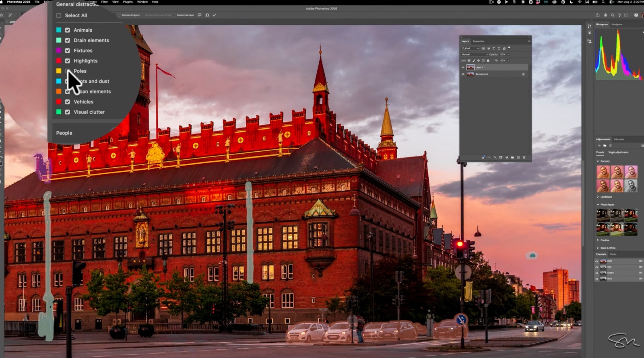Click the People section heading
The height and width of the screenshot is (358, 644).
[x=64, y=133]
